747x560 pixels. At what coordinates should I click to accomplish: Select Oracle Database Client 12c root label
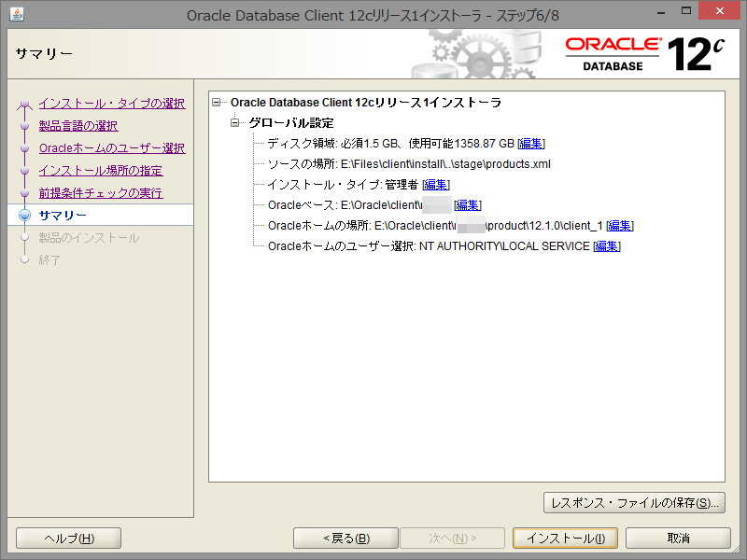click(x=366, y=103)
